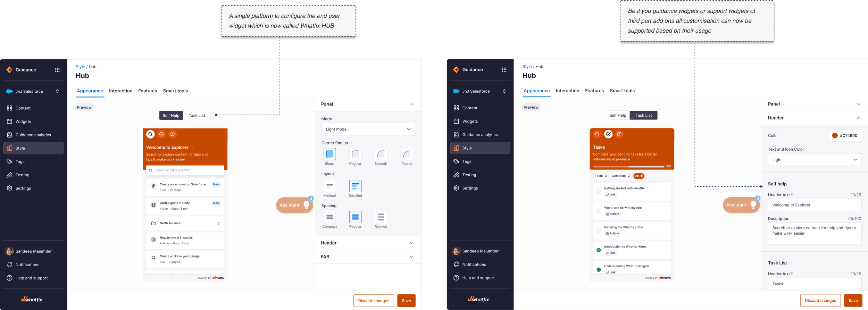This screenshot has width=868, height=310.
Task: Click Discard changes in the left screen
Action: click(x=374, y=301)
